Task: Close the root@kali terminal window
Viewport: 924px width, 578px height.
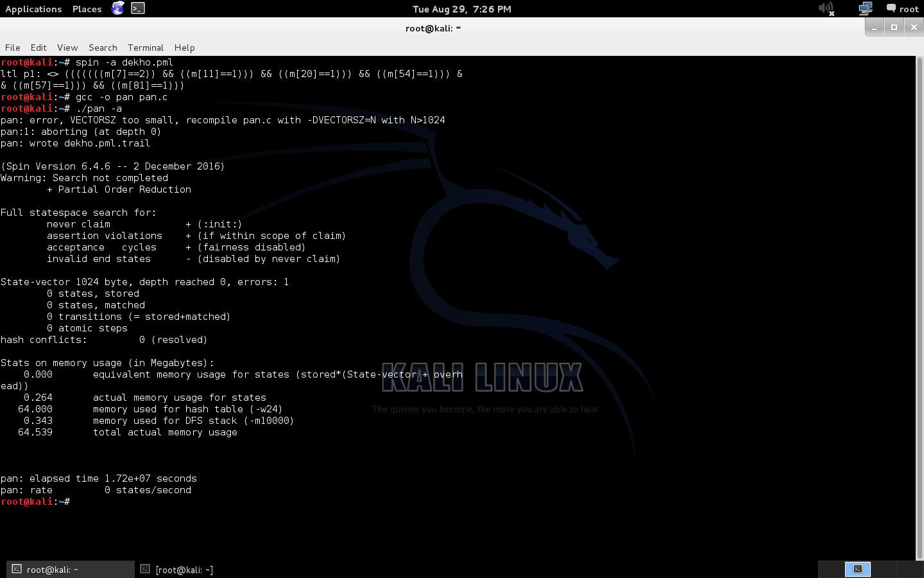Action: (914, 27)
